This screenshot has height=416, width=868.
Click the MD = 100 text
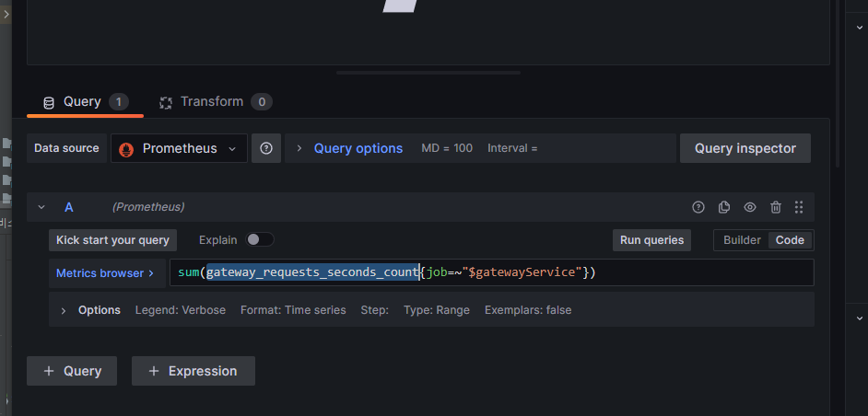coord(447,148)
